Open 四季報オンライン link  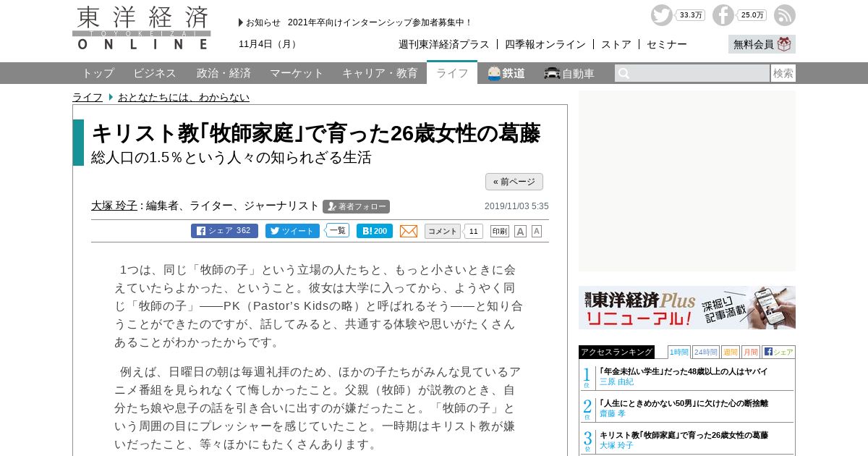click(545, 44)
